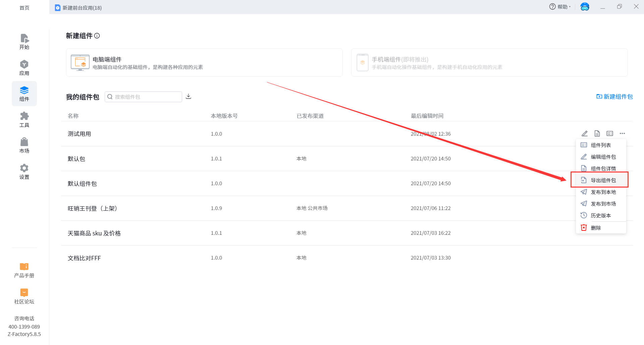Click the import download icon beside search box
The width and height of the screenshot is (644, 345).
(x=189, y=96)
